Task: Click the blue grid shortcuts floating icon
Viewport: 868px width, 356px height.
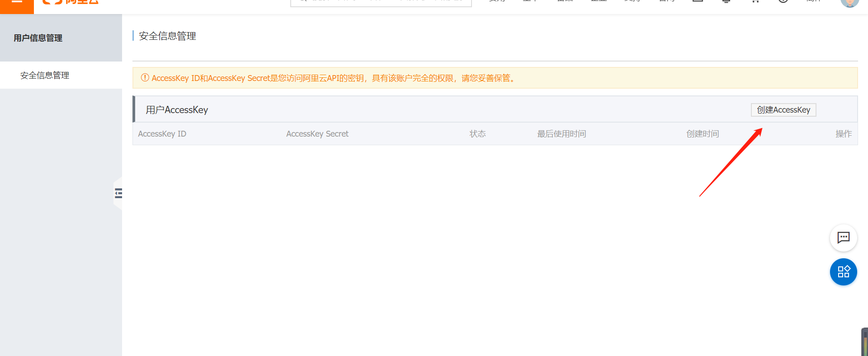Action: point(844,272)
